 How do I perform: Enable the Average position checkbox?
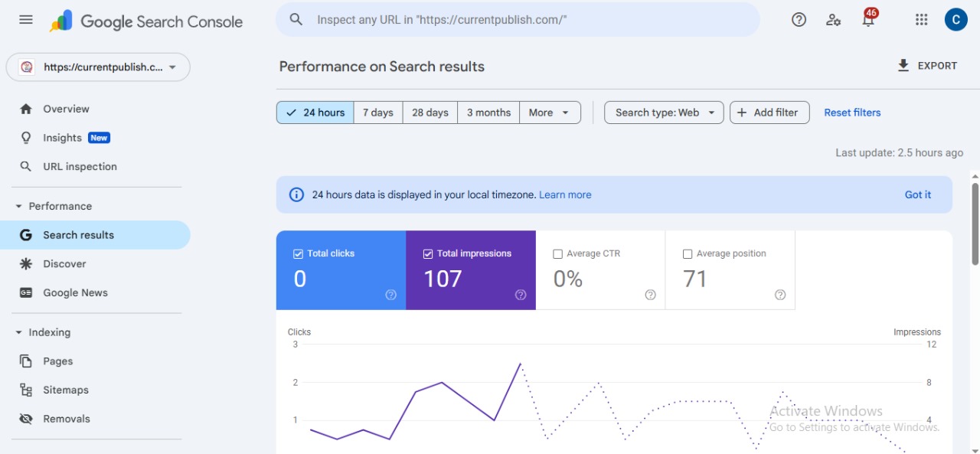point(688,254)
